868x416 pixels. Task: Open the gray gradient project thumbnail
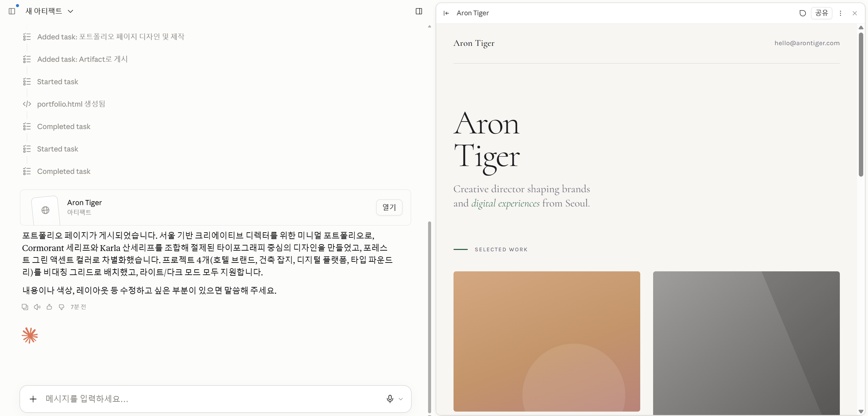746,343
